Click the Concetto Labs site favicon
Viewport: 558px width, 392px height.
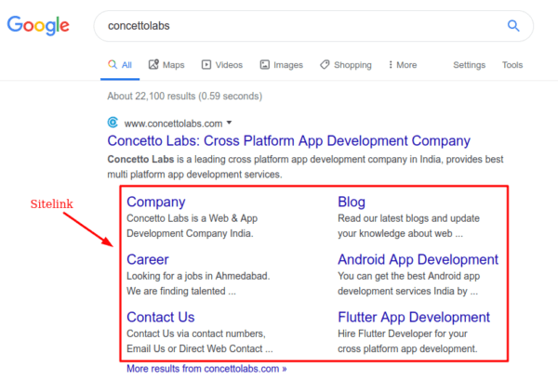[113, 123]
